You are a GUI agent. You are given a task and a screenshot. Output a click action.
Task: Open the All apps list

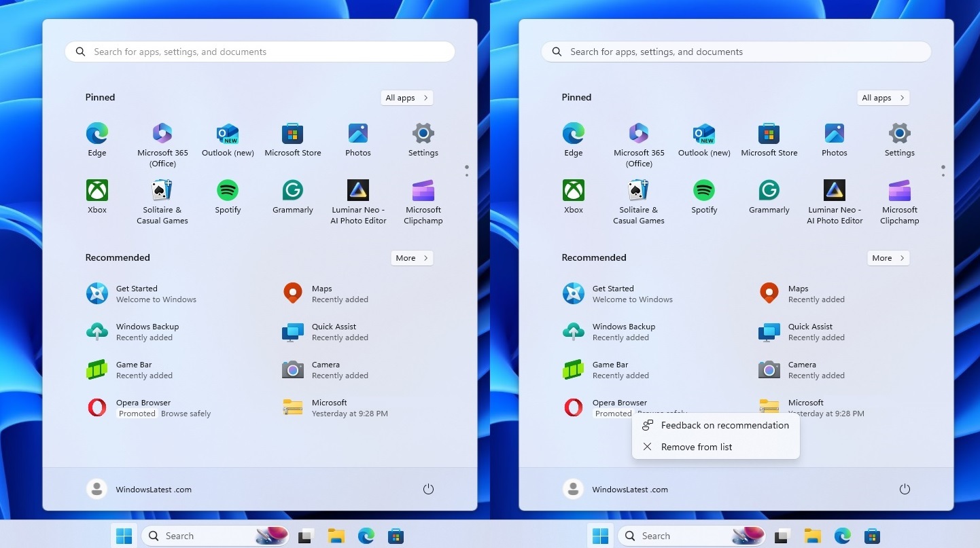406,97
